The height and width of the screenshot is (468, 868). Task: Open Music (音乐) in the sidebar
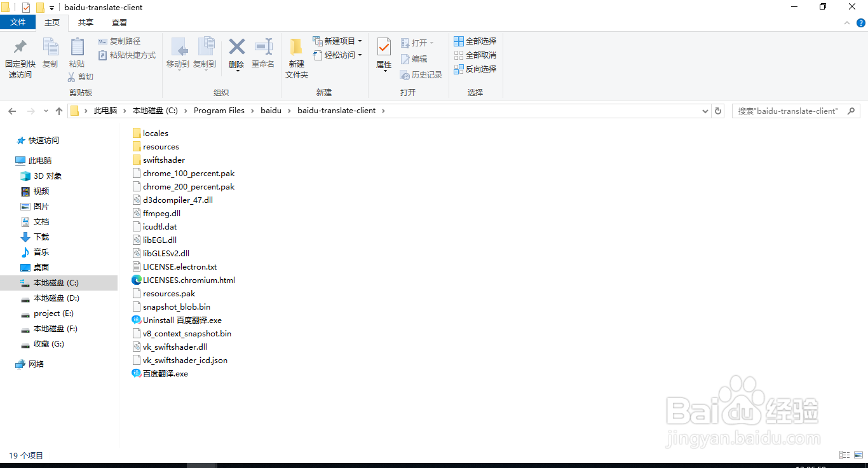tap(35, 252)
